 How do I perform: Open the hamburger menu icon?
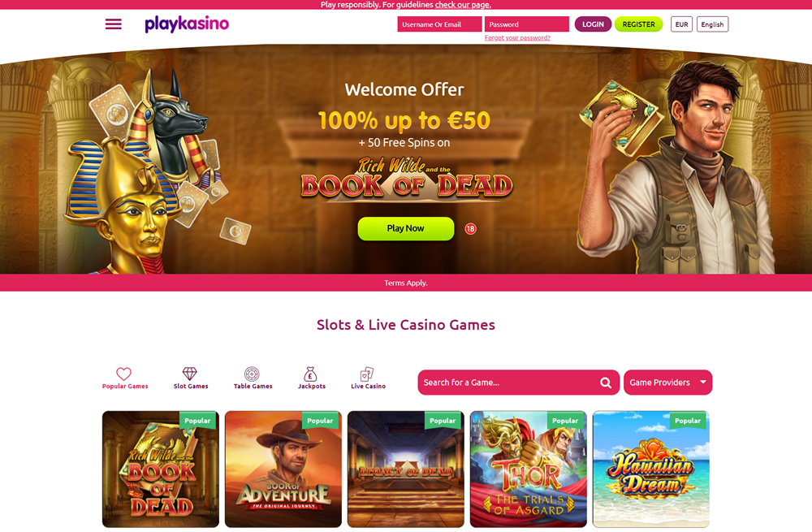(114, 24)
